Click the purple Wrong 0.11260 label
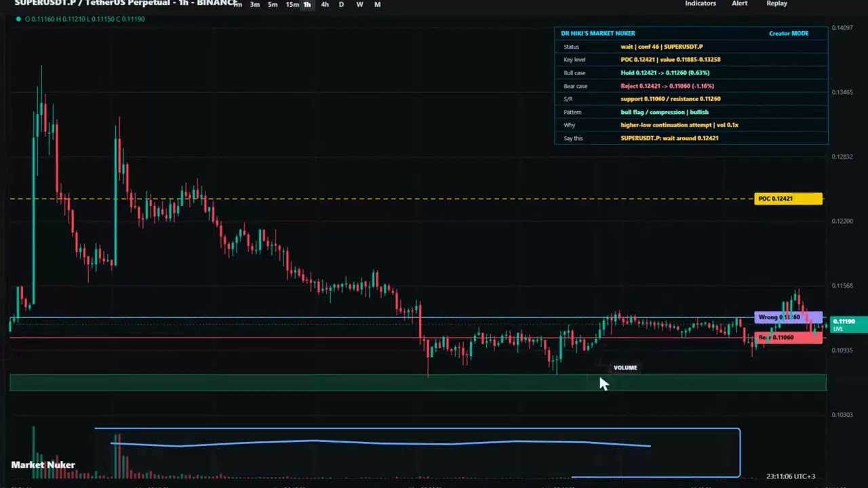The image size is (868, 488). click(x=788, y=317)
